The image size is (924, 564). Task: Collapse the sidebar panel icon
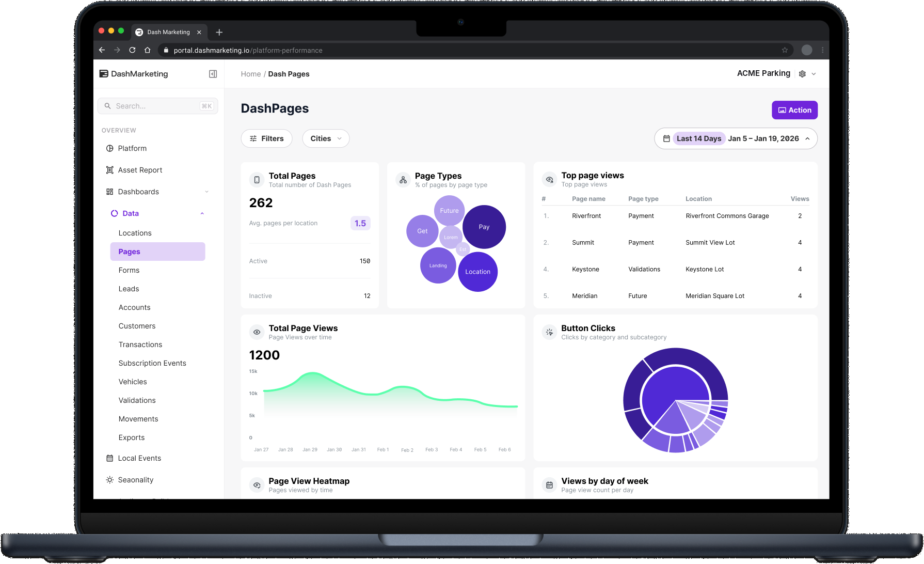(213, 74)
